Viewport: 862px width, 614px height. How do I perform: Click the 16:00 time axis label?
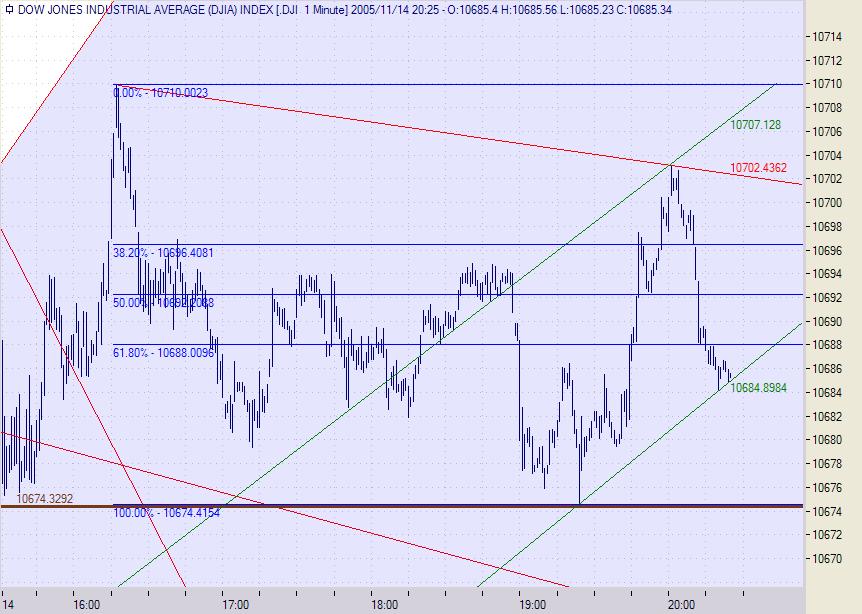pos(87,605)
